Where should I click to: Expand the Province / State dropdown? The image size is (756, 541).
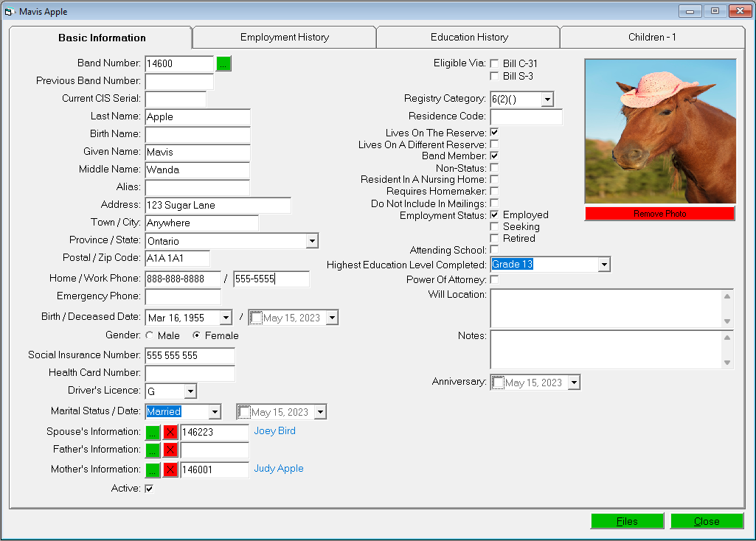tap(312, 241)
